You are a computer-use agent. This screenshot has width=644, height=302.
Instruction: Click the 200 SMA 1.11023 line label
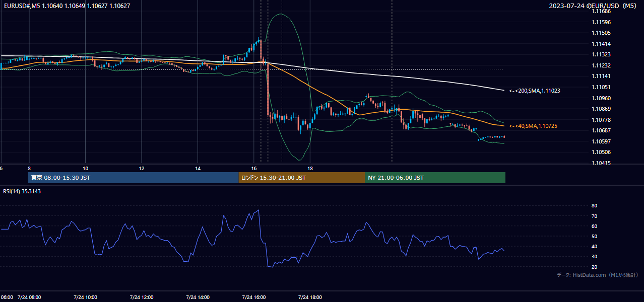click(x=535, y=91)
